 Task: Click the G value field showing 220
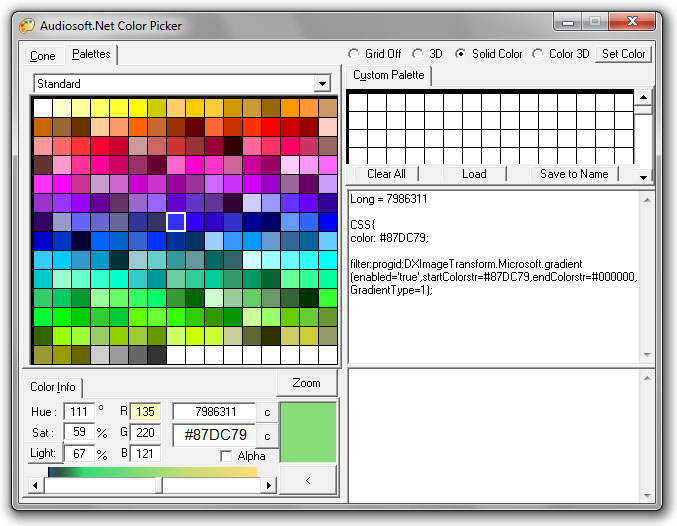[x=145, y=432]
